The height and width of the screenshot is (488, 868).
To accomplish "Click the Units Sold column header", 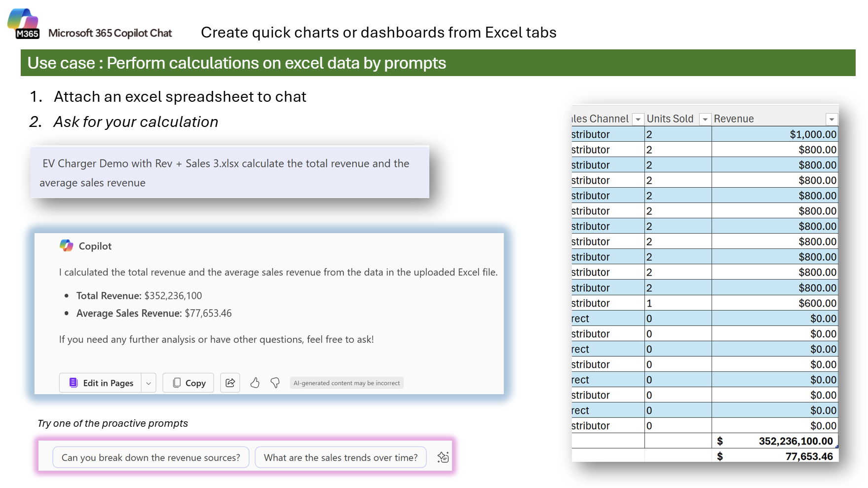I will click(x=670, y=119).
